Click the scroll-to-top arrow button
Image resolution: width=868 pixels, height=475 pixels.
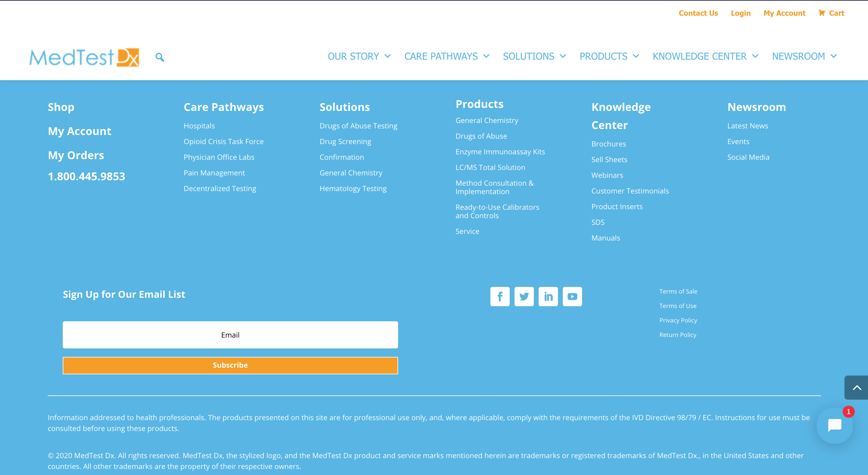coord(857,388)
